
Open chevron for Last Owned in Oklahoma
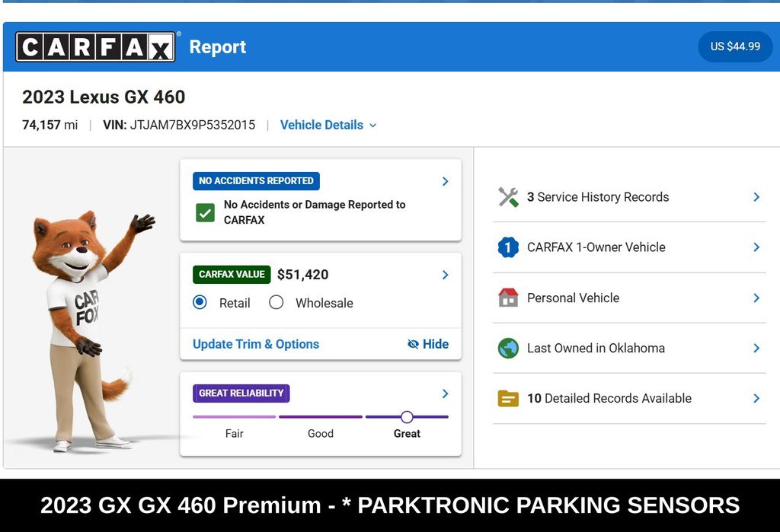[756, 348]
